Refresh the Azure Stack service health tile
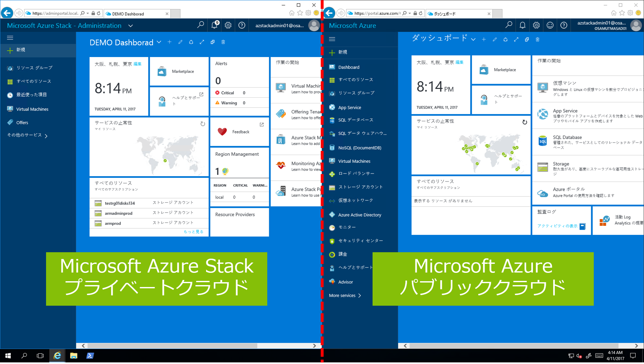The width and height of the screenshot is (644, 364). (x=203, y=124)
